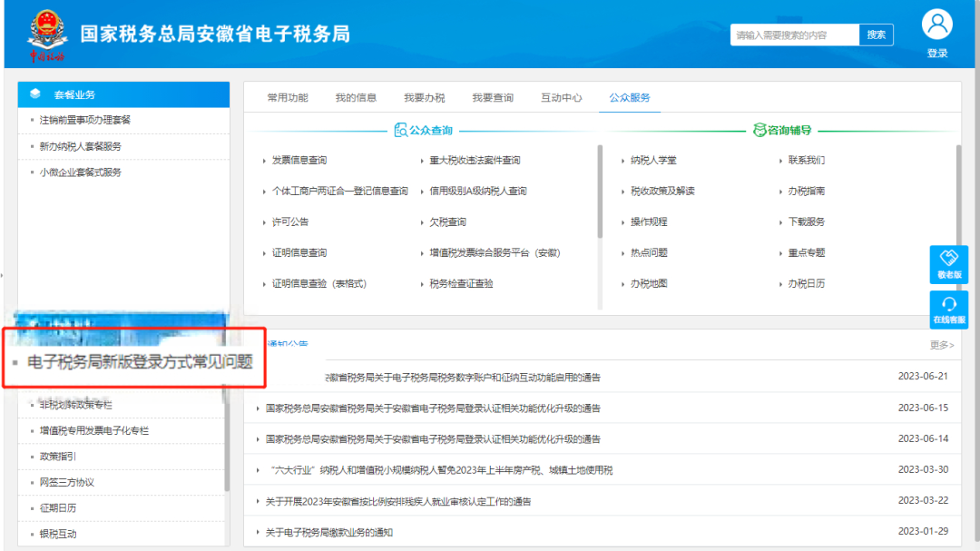Open the 残疾人就业审核认定 notice

tap(398, 502)
